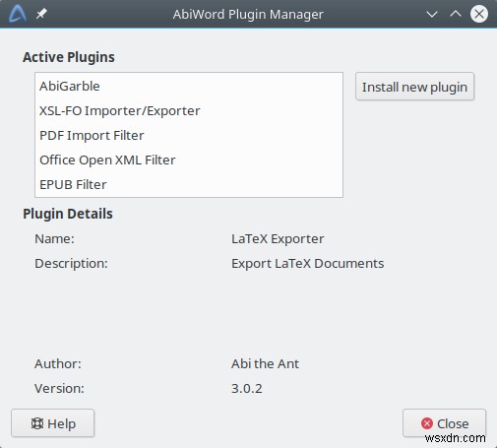Click the Name: label
Screen dimensions: 497x448
(x=54, y=239)
